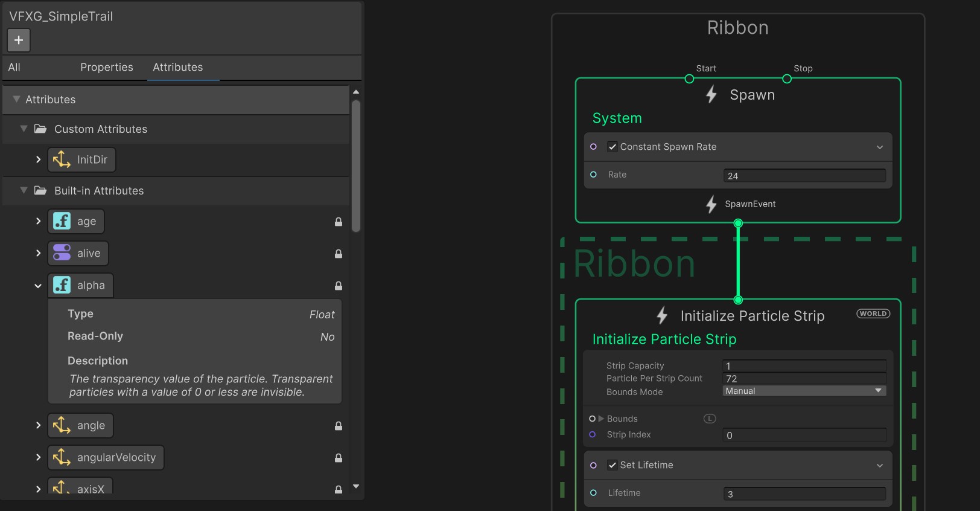Expand the Set Lifetime block chevron
The height and width of the screenshot is (511, 980).
tap(880, 465)
